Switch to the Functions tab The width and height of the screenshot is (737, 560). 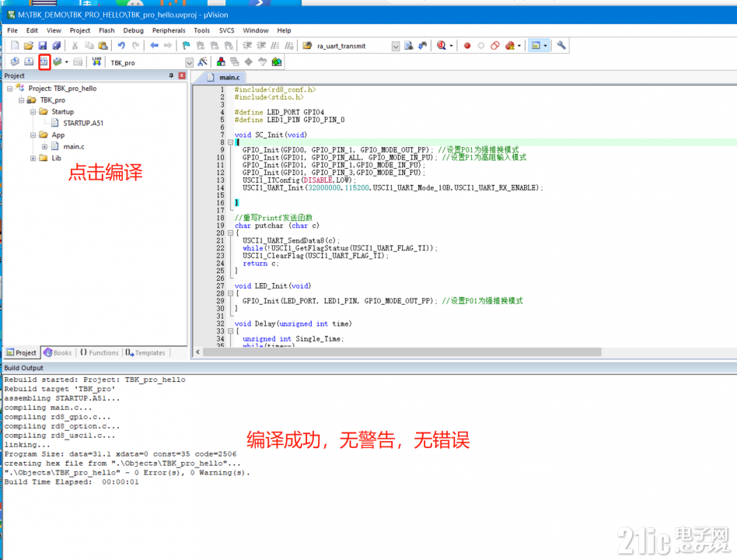pyautogui.click(x=100, y=352)
